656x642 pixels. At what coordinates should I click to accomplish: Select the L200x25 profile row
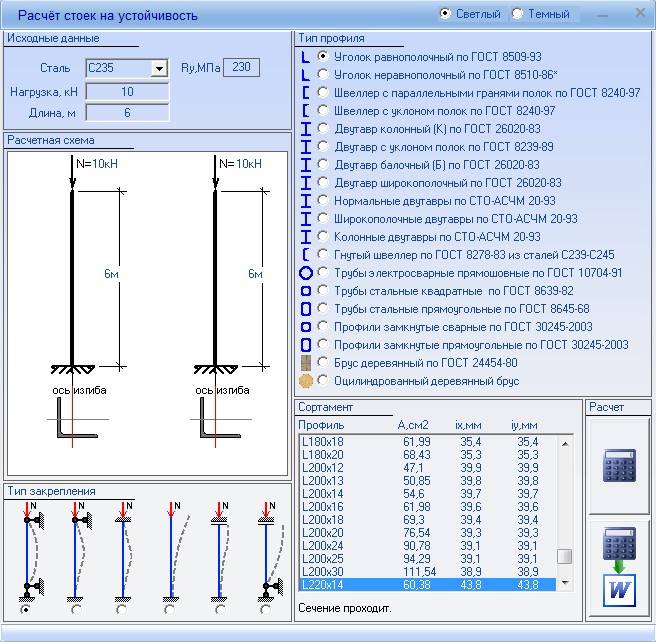point(428,558)
